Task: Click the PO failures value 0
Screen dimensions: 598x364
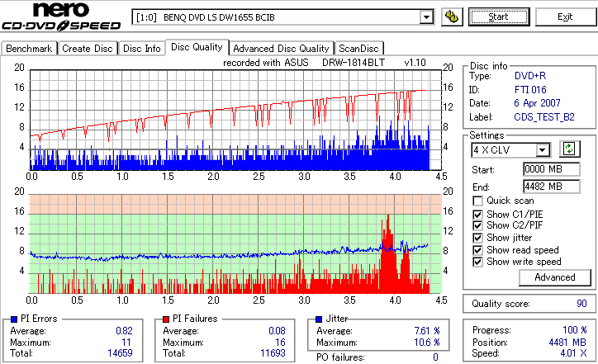Action: tap(435, 357)
